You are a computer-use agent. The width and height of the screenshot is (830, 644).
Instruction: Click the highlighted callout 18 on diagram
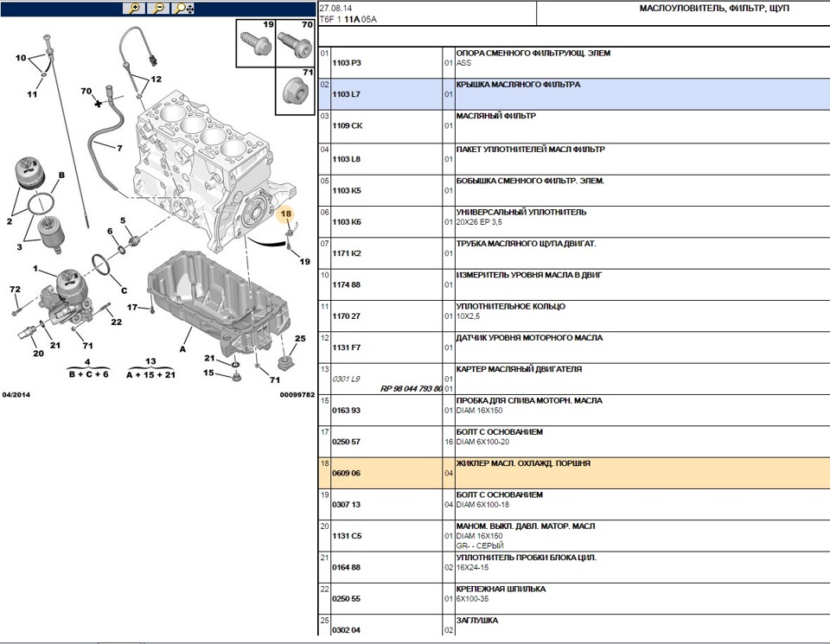click(286, 214)
